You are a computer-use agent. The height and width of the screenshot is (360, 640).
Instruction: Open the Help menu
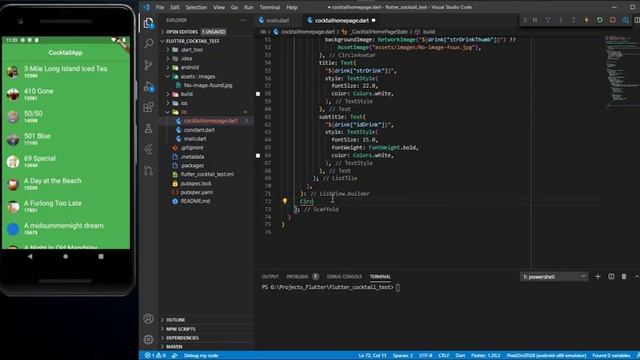click(292, 7)
